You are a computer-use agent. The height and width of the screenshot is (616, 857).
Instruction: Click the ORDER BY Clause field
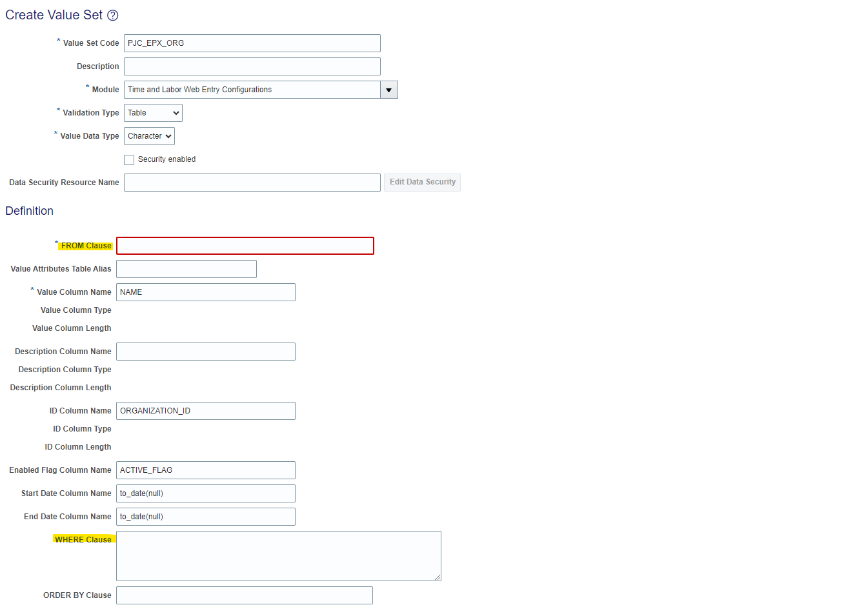point(244,595)
